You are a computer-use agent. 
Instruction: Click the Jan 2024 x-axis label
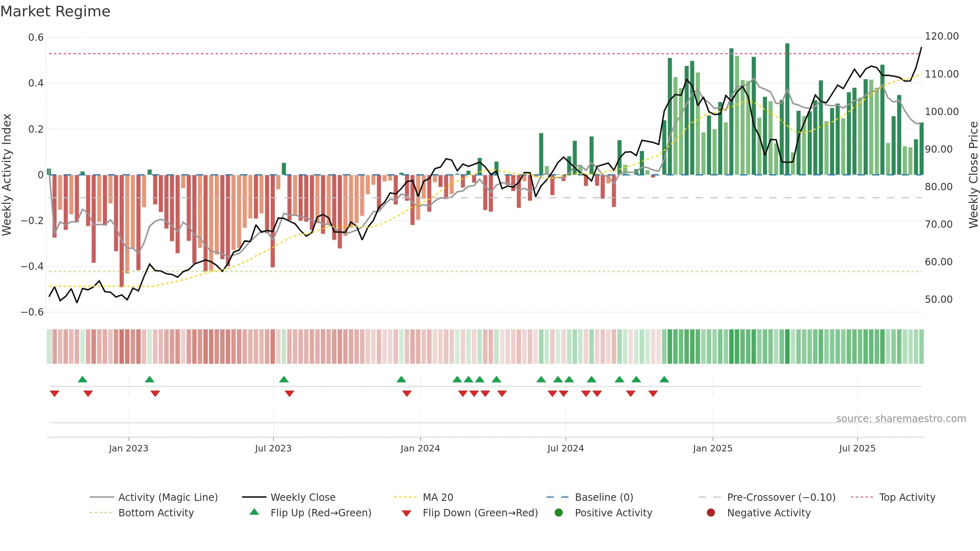[x=420, y=448]
